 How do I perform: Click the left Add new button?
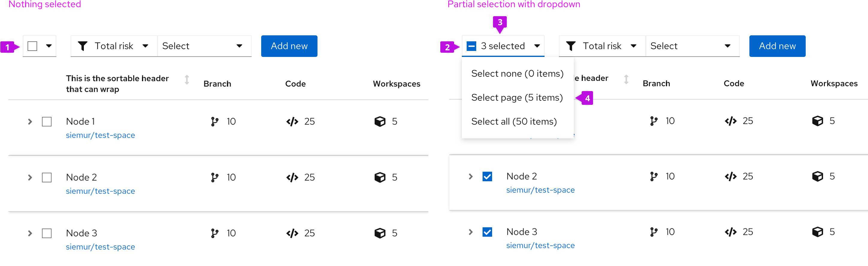click(289, 46)
